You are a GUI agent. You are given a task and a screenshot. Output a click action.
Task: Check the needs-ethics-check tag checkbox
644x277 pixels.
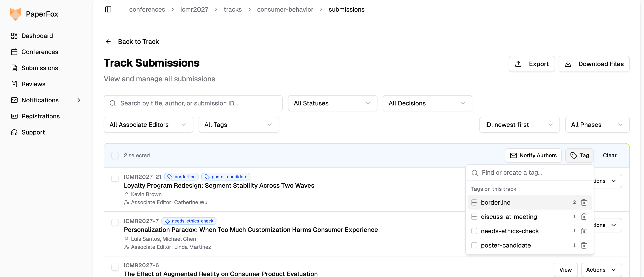click(x=474, y=231)
